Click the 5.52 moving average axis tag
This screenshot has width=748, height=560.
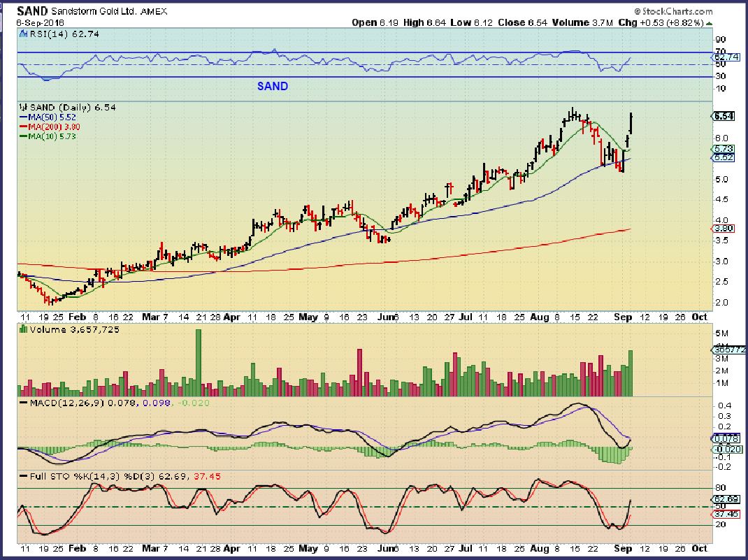(724, 157)
